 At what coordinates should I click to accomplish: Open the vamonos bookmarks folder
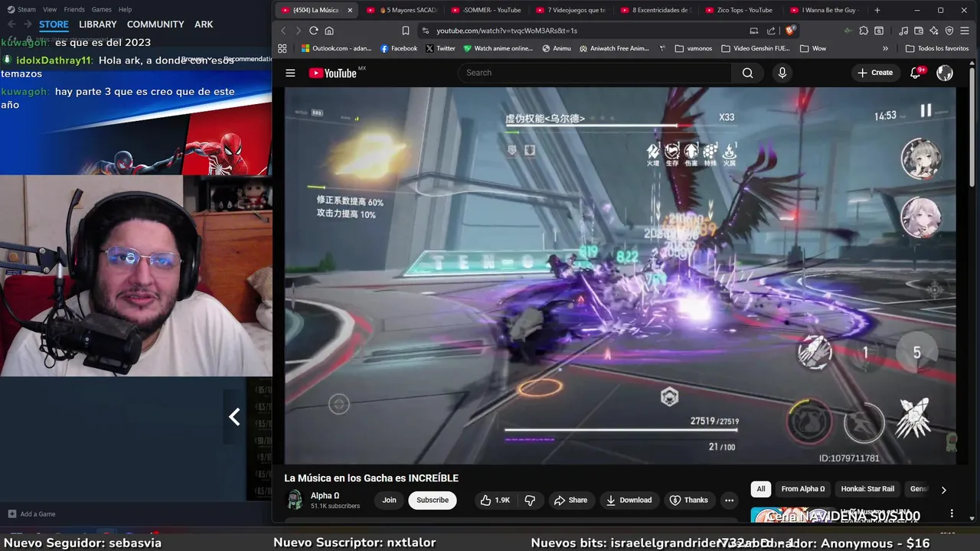tap(693, 48)
